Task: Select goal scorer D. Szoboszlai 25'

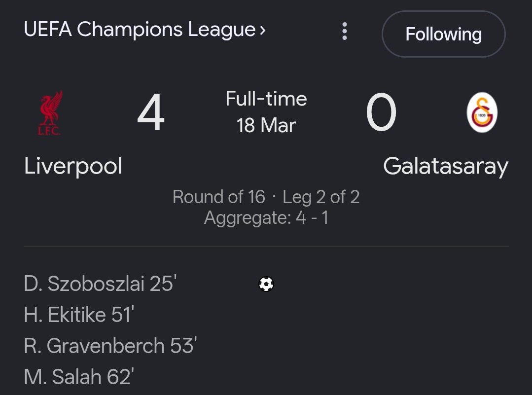Action: (x=100, y=284)
